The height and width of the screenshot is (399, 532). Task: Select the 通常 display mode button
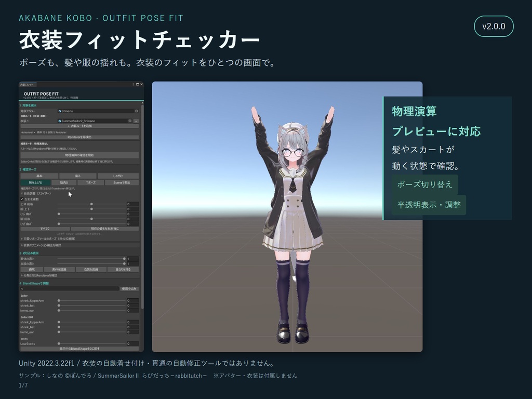(32, 270)
